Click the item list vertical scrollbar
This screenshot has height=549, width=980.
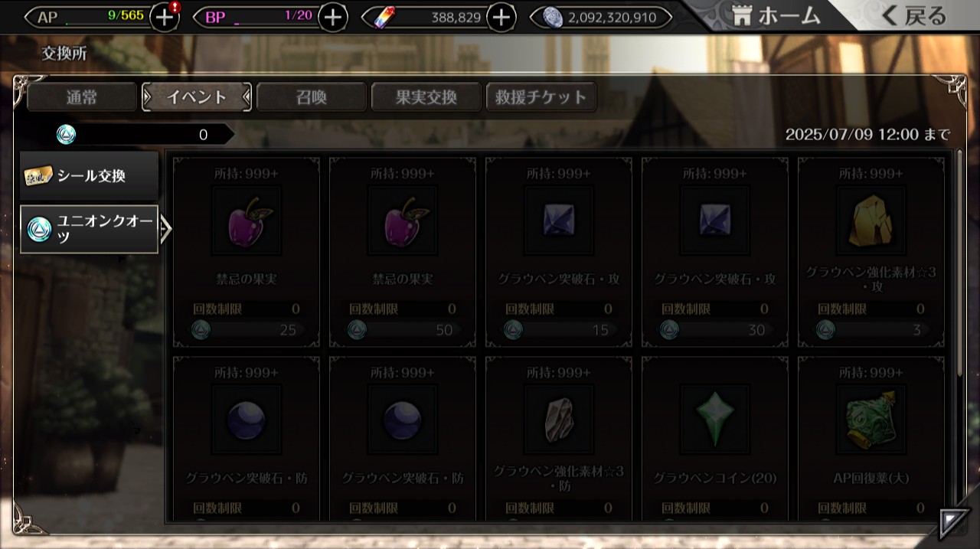960,262
